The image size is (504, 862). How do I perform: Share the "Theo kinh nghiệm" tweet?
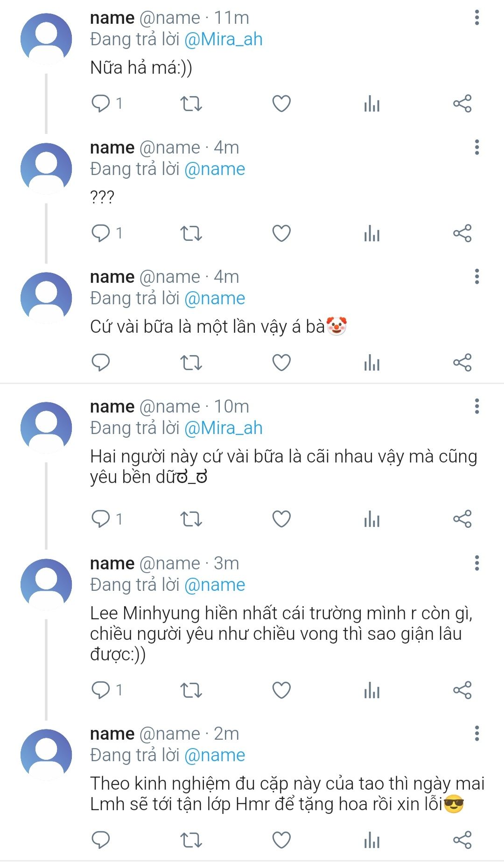[x=462, y=840]
